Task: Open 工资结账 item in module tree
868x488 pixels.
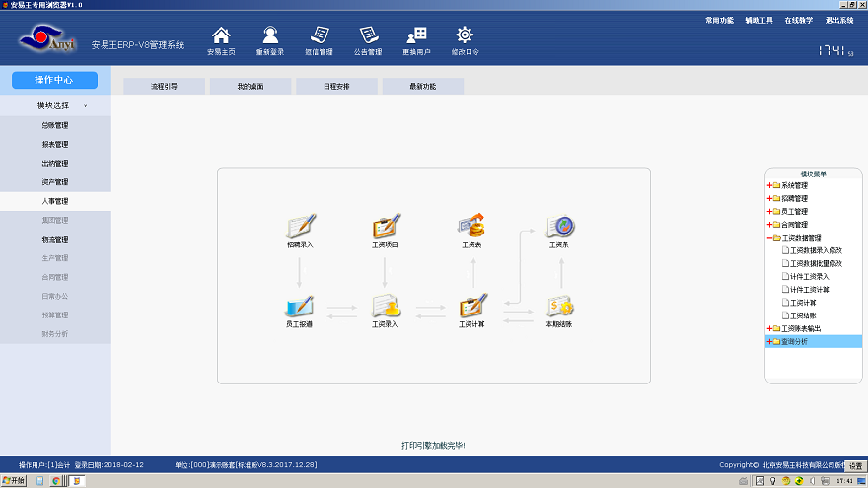Action: pyautogui.click(x=799, y=315)
